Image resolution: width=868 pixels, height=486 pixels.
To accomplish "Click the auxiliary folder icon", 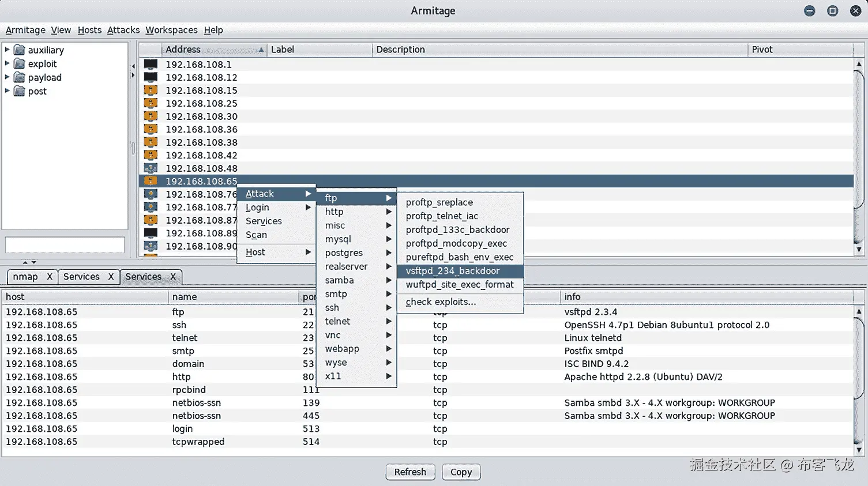I will click(x=19, y=50).
